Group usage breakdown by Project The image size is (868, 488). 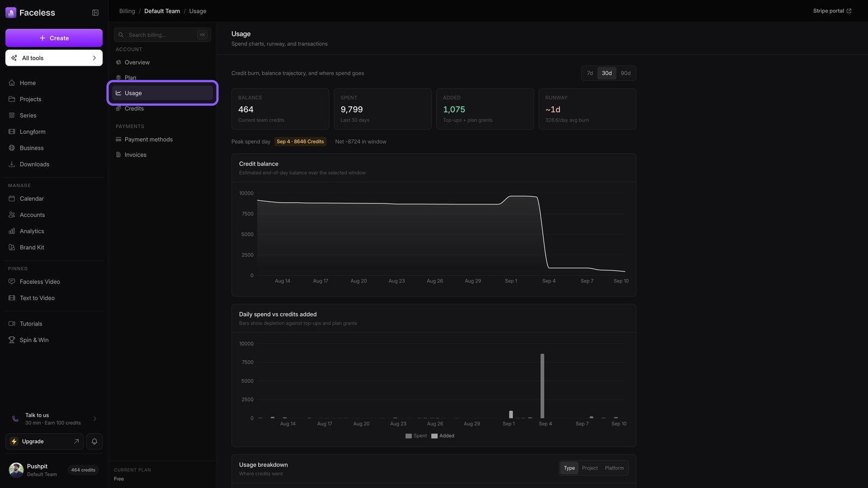[x=590, y=468]
